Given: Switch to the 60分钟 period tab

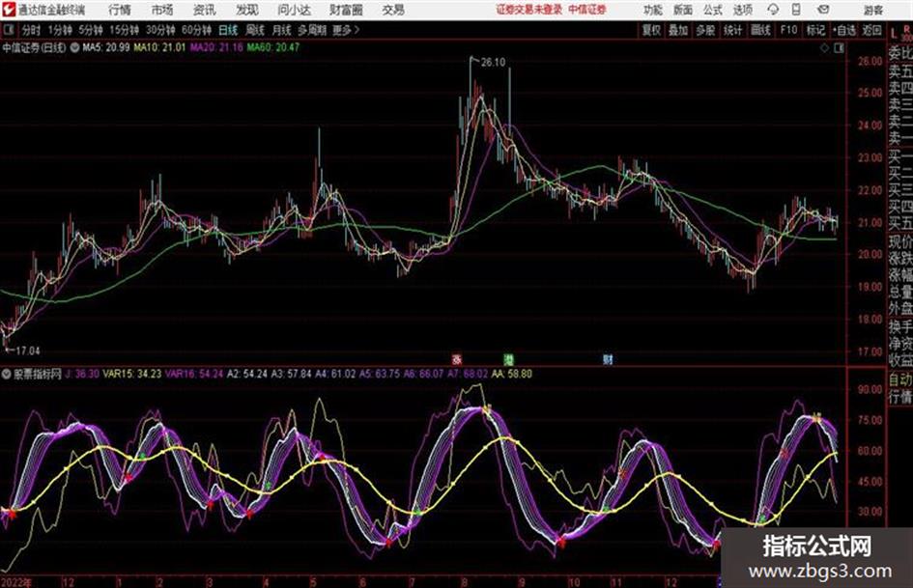Looking at the screenshot, I should pos(196,30).
